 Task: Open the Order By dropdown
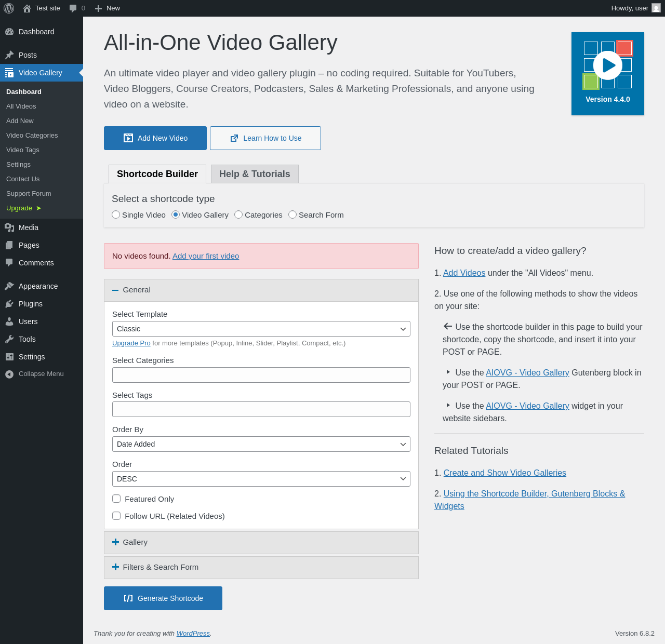point(261,444)
